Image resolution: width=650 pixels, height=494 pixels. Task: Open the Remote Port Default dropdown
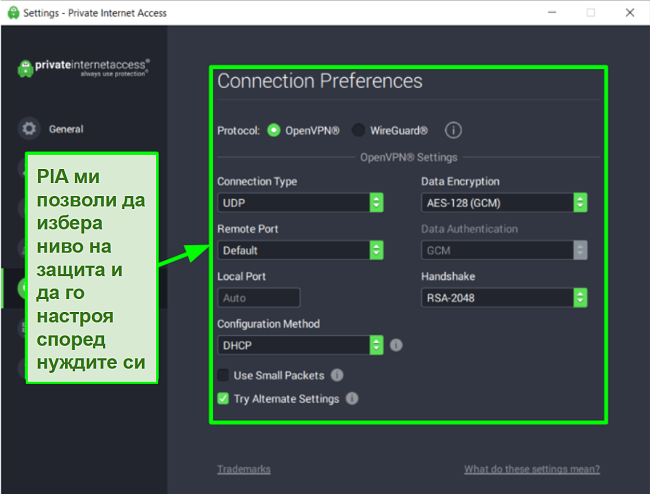pyautogui.click(x=300, y=250)
